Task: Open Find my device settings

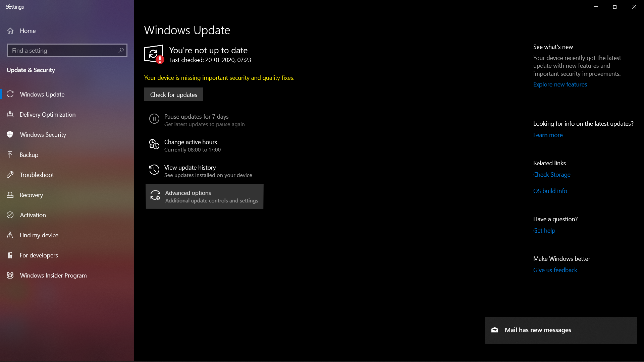Action: [x=67, y=235]
